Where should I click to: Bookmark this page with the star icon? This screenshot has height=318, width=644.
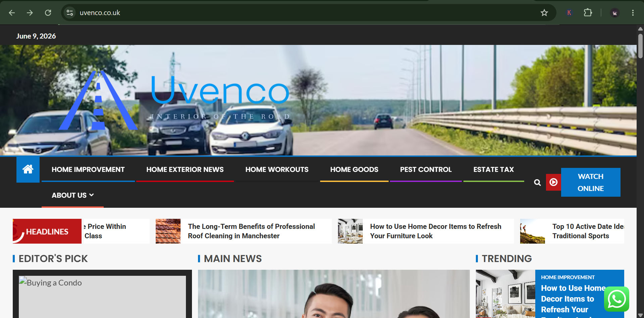544,13
